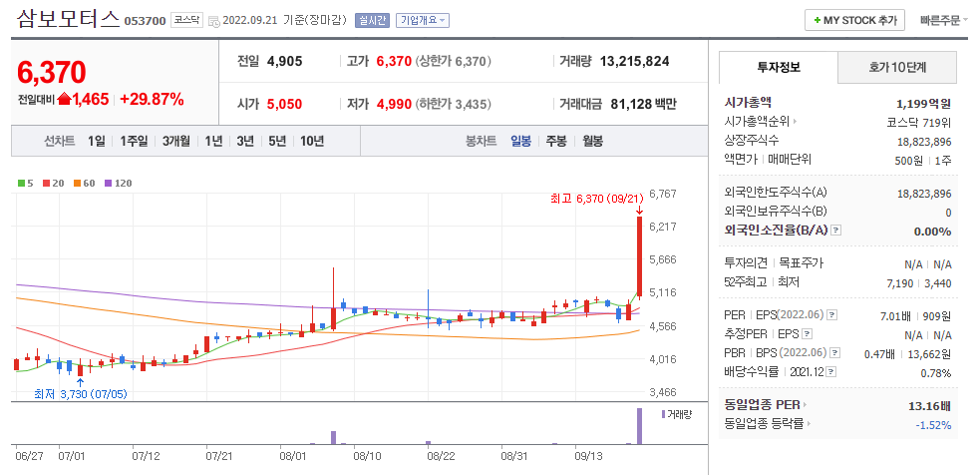The width and height of the screenshot is (980, 475).
Task: Click the 거래량 volume legend swatch
Action: 663,414
